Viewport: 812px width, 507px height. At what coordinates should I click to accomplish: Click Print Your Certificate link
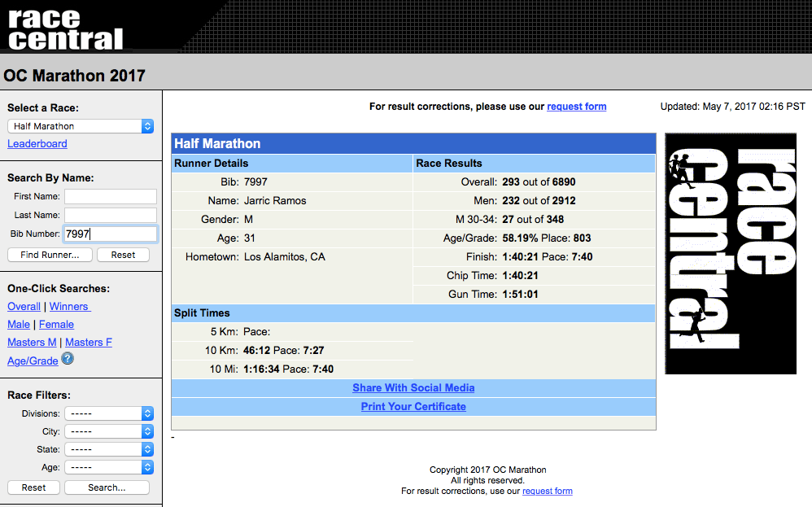(413, 407)
